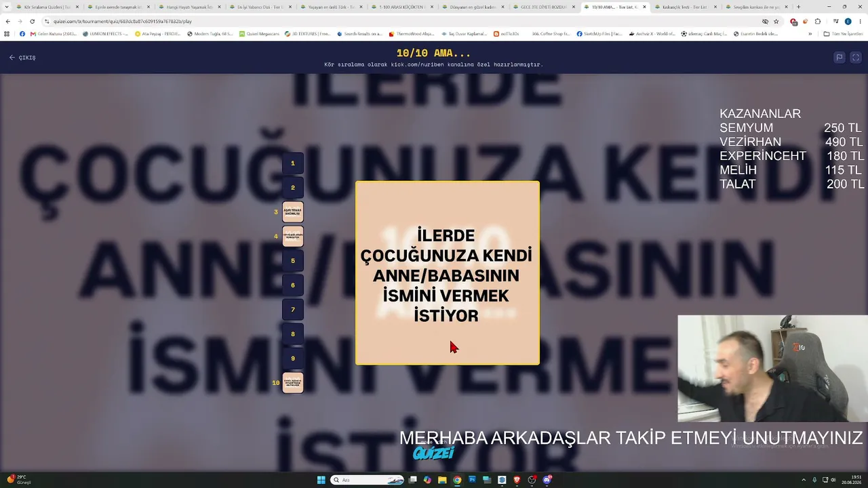
Task: Open the Archviz X bookmark
Action: pyautogui.click(x=652, y=33)
